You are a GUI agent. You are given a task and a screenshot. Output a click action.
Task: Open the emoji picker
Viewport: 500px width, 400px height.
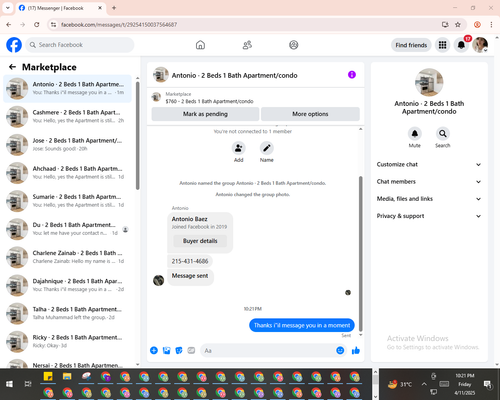(340, 350)
